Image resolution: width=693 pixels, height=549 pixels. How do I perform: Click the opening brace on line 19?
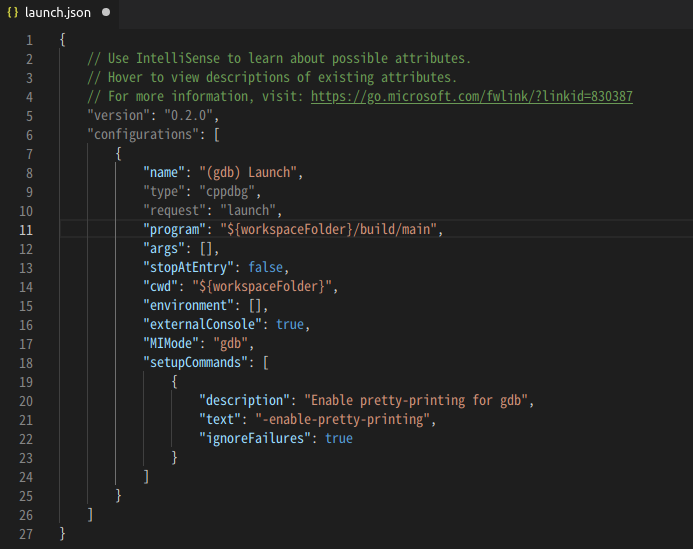[175, 381]
